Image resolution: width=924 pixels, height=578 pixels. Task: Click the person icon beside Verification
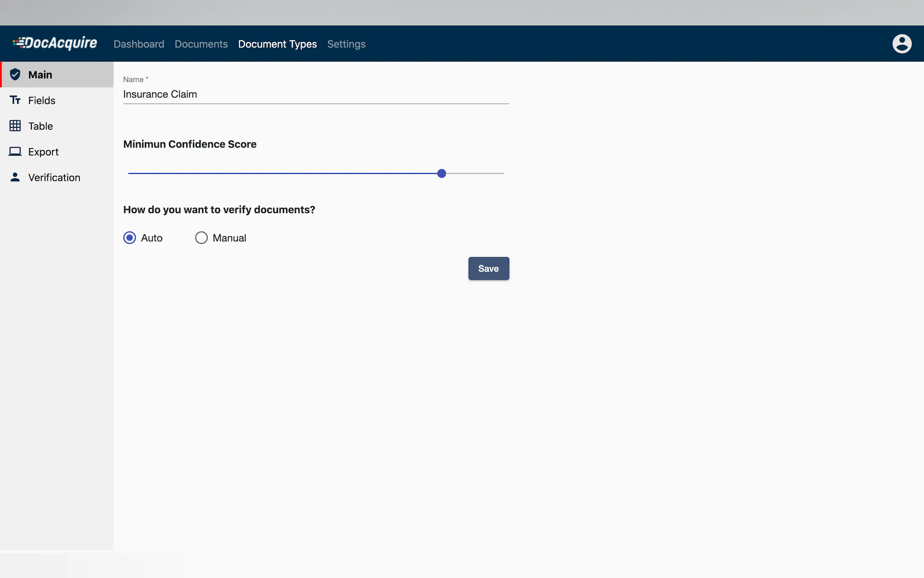tap(15, 177)
